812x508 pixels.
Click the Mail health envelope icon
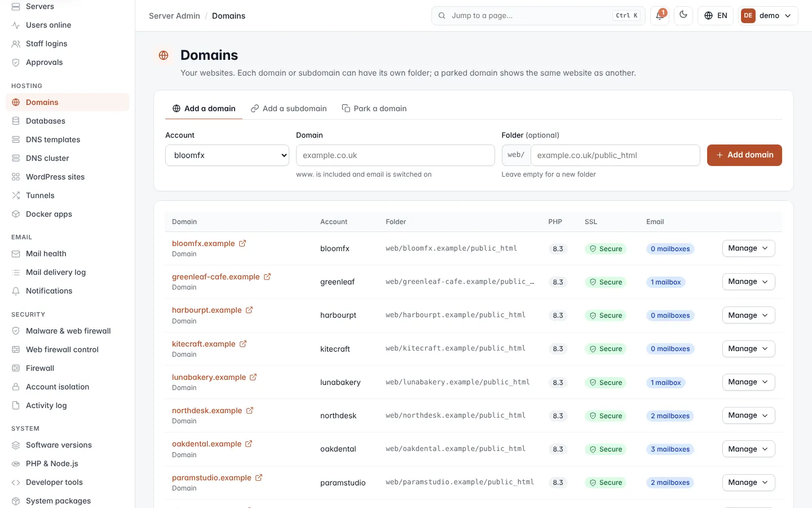[x=16, y=253]
